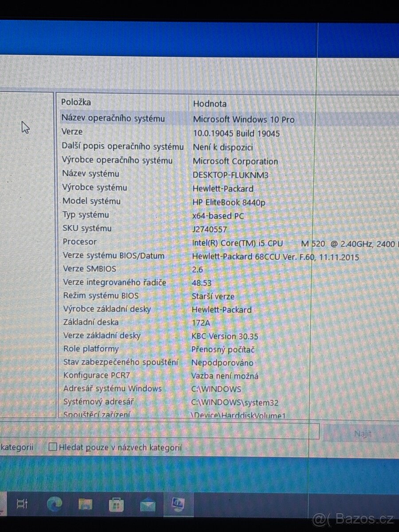Click the value 'Není k dispozici'

tap(223, 147)
